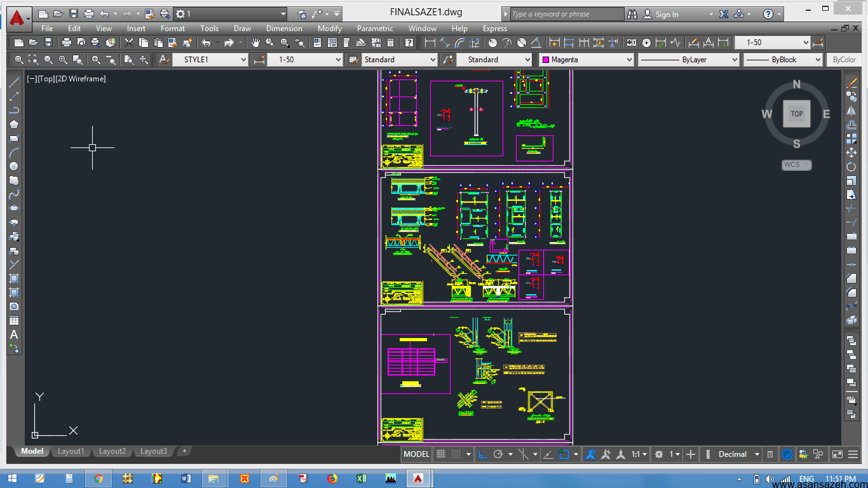Open the Draw menu
Viewport: 868px width, 488px height.
242,29
